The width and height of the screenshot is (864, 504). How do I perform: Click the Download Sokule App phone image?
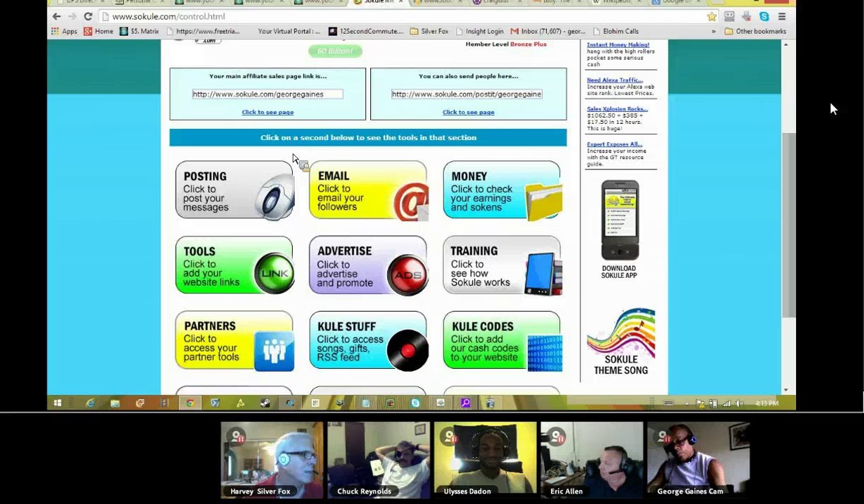pyautogui.click(x=620, y=220)
